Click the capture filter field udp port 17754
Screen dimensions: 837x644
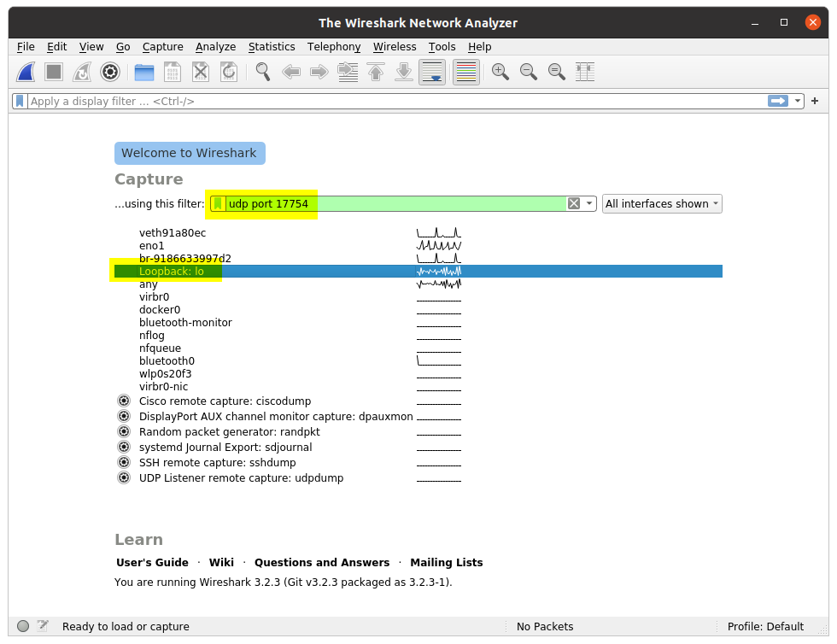395,203
